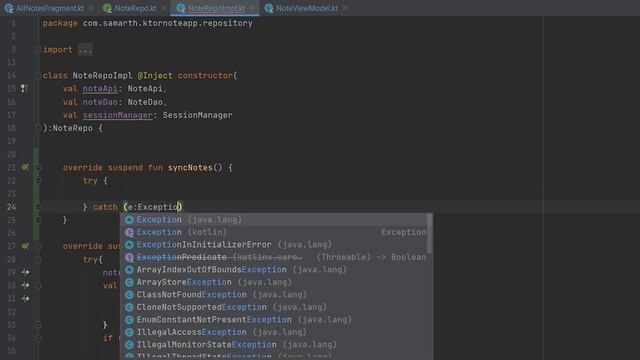The height and width of the screenshot is (360, 640).
Task: Click line number 24 in the gutter
Action: coord(11,207)
